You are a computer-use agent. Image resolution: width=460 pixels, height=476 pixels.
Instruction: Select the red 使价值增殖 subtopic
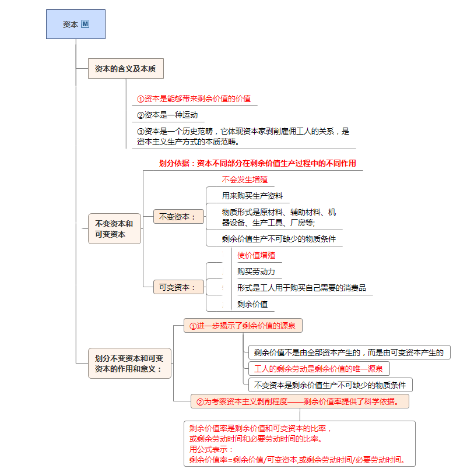coord(256,255)
